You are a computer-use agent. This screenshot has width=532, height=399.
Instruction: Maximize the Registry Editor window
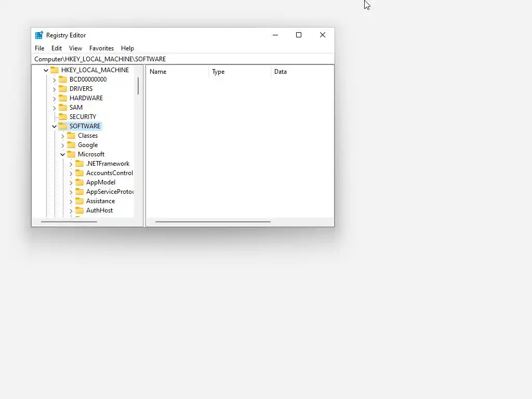point(299,35)
